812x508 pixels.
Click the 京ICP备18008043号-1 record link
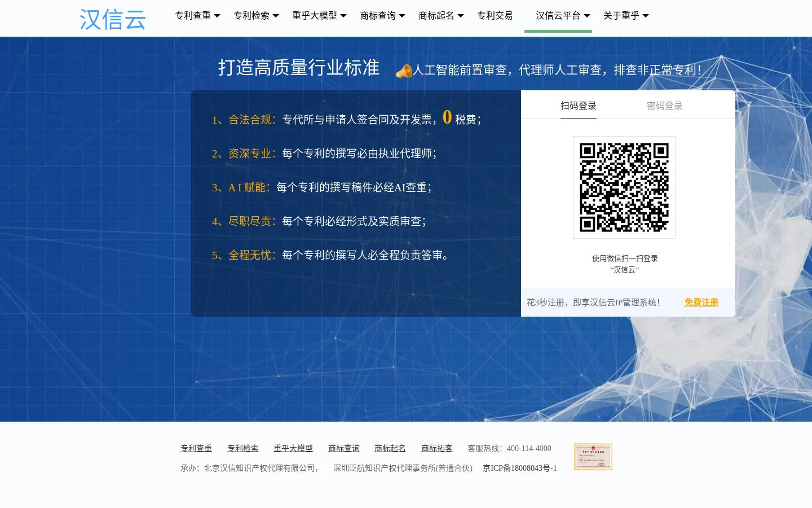point(520,468)
